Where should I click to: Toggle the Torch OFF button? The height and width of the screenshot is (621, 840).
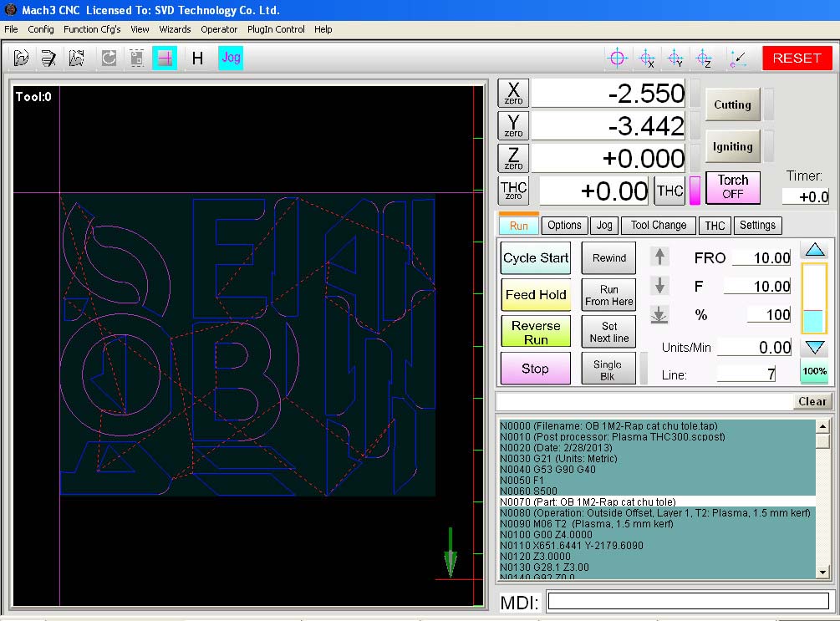[732, 187]
